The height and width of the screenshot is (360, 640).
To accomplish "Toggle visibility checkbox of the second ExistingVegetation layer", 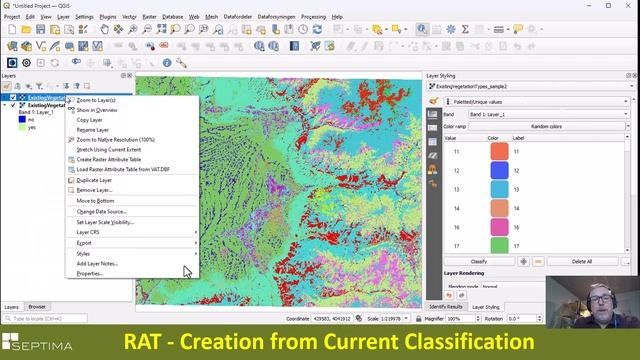I will (x=13, y=105).
